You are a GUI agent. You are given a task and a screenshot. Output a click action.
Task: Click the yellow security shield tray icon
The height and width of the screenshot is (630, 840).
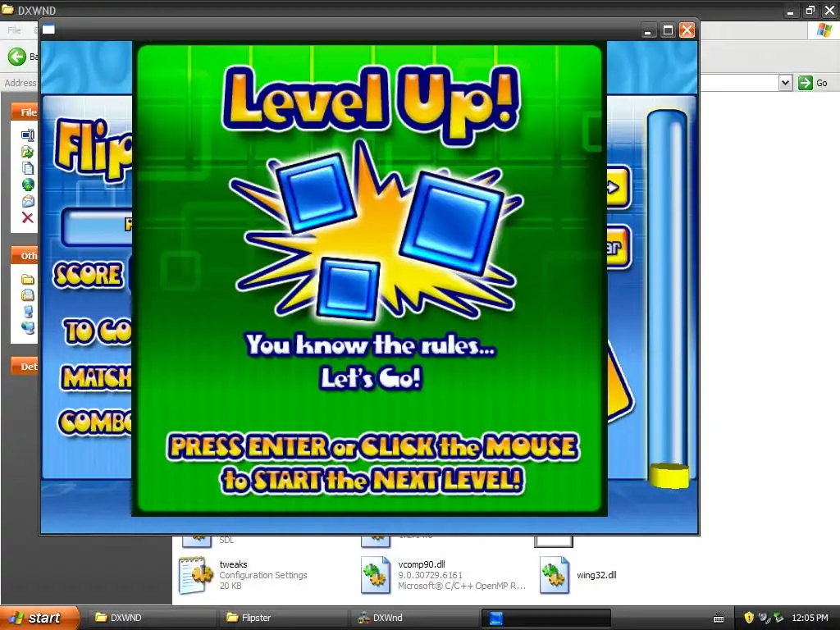[749, 618]
